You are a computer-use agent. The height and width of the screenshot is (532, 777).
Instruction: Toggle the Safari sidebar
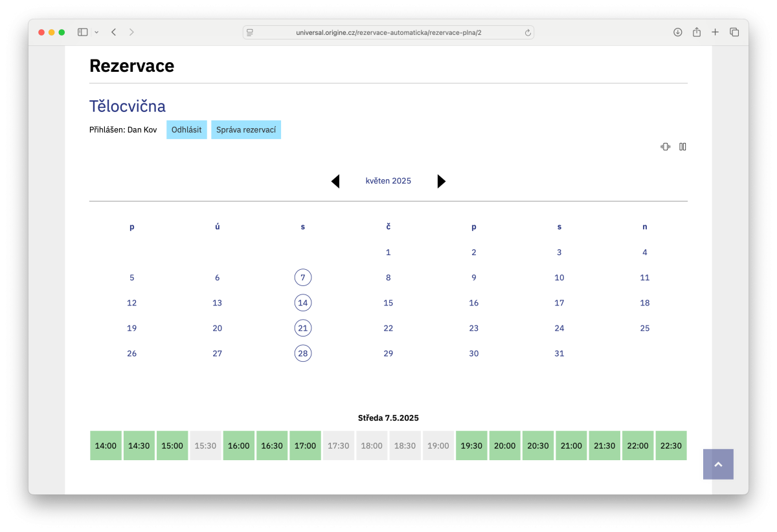[x=82, y=32]
